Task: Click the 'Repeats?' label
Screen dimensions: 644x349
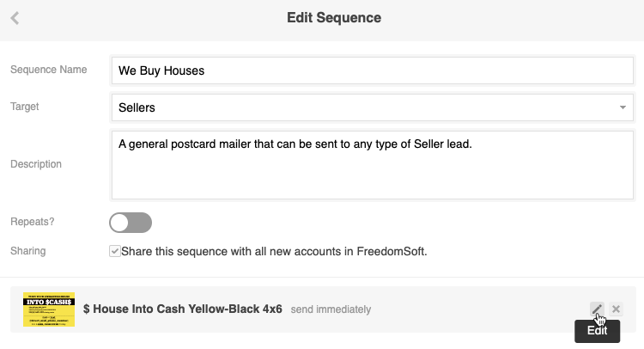Action: coord(33,222)
